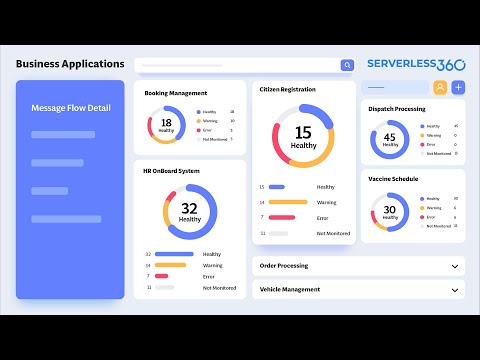The height and width of the screenshot is (360, 480).
Task: Select the last Message Flow Detail menu item
Action: click(x=66, y=219)
